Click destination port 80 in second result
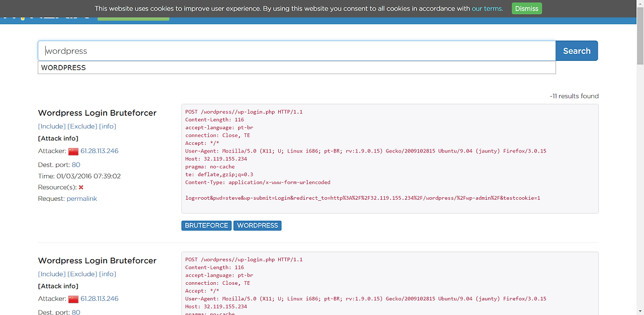Screen dimensions: 644x315 (76, 312)
